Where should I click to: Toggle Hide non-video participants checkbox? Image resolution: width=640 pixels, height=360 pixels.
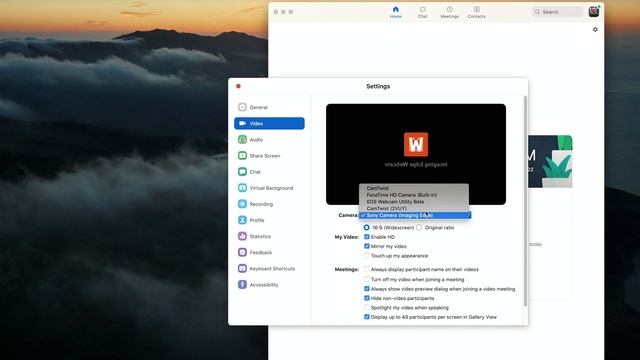tap(367, 298)
